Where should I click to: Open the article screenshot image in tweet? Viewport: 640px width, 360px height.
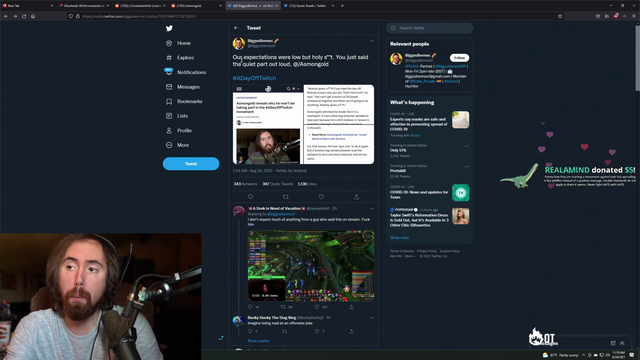click(303, 124)
